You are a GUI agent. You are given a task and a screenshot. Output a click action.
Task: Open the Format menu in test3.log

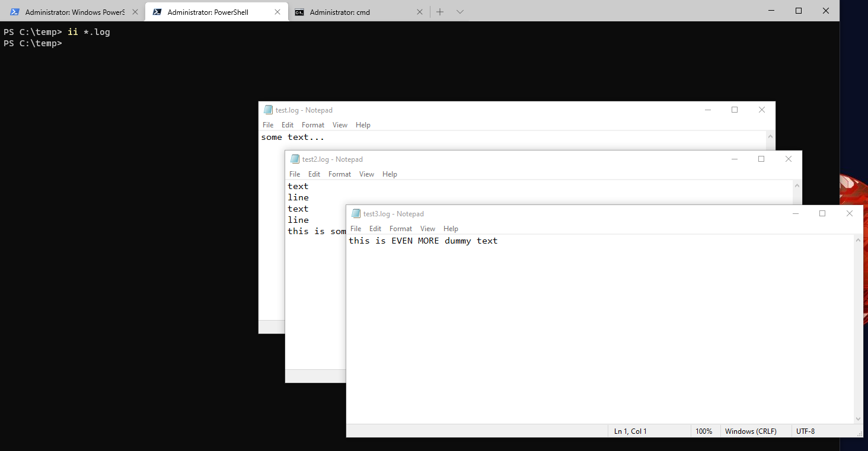(400, 228)
